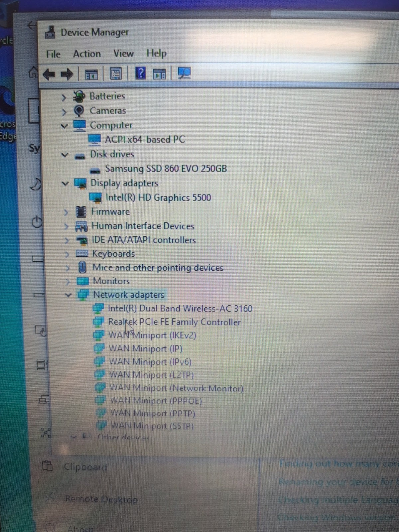The width and height of the screenshot is (399, 532).
Task: Click the Mice and pointing devices icon
Action: [82, 267]
